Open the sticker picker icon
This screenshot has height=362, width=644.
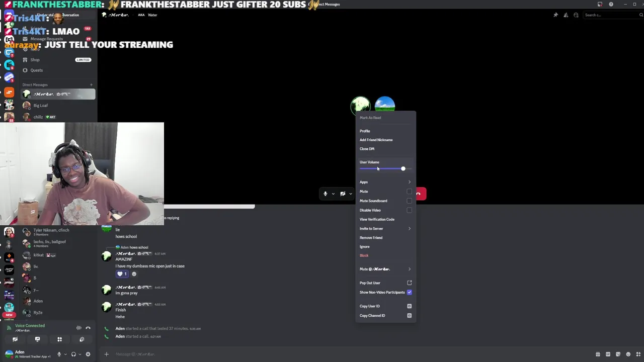(618, 354)
